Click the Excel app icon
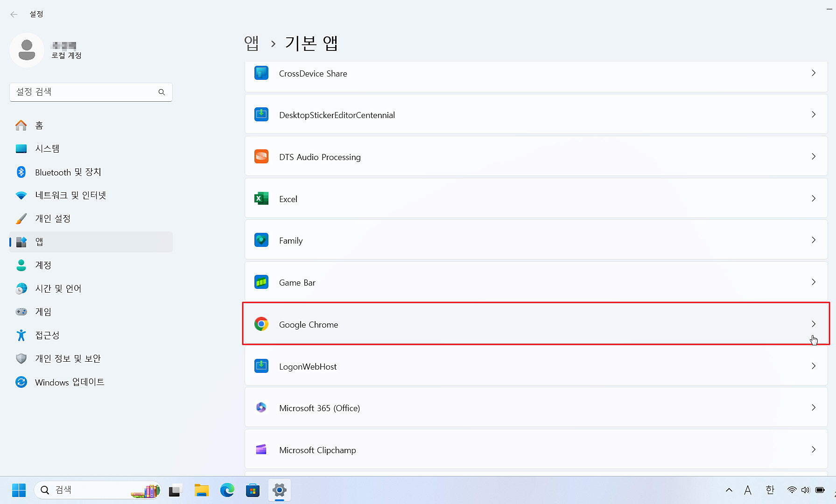Viewport: 836px width, 504px height. click(x=261, y=199)
